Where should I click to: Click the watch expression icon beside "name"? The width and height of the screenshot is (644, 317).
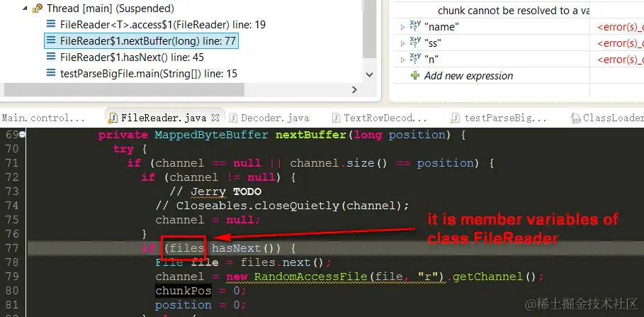click(415, 26)
